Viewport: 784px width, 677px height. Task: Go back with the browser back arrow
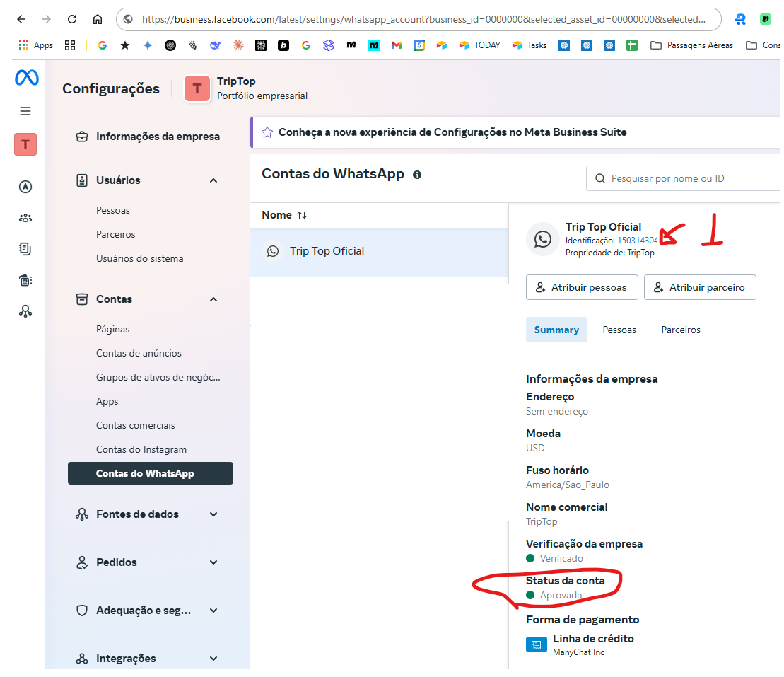pos(21,19)
